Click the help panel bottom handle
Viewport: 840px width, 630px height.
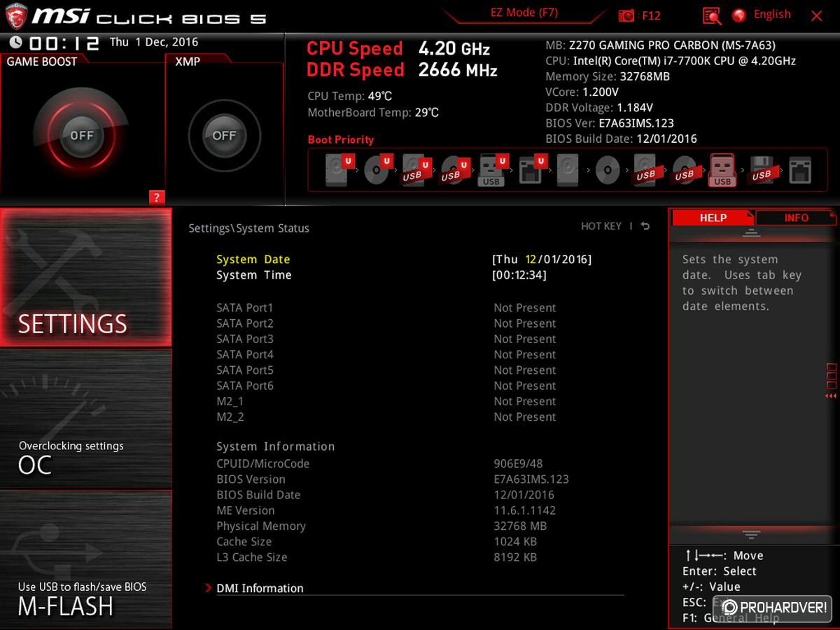[751, 535]
